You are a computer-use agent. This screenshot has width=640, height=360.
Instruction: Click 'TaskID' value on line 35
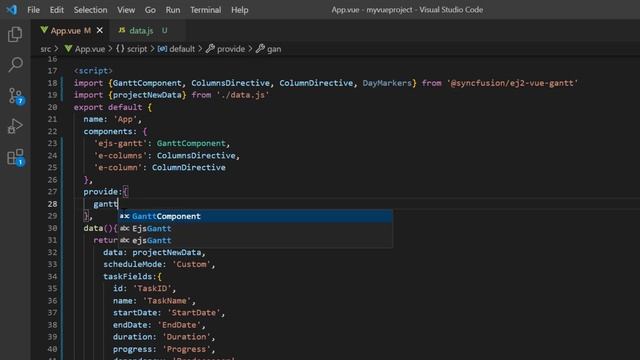click(152, 288)
